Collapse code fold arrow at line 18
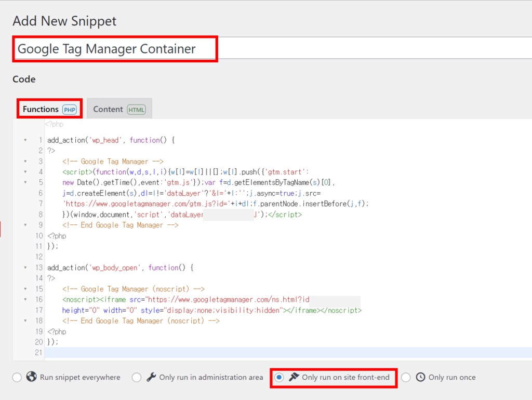This screenshot has width=532, height=400. click(x=25, y=321)
